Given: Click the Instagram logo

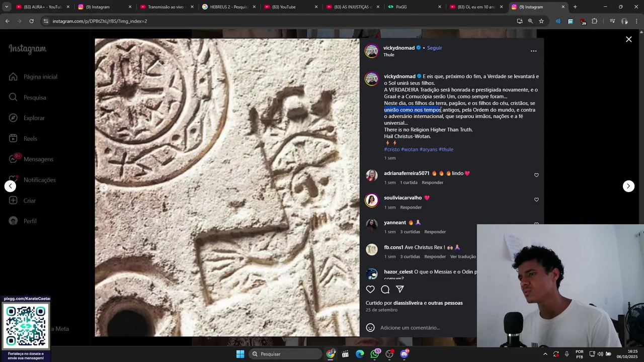Looking at the screenshot, I should pyautogui.click(x=27, y=49).
